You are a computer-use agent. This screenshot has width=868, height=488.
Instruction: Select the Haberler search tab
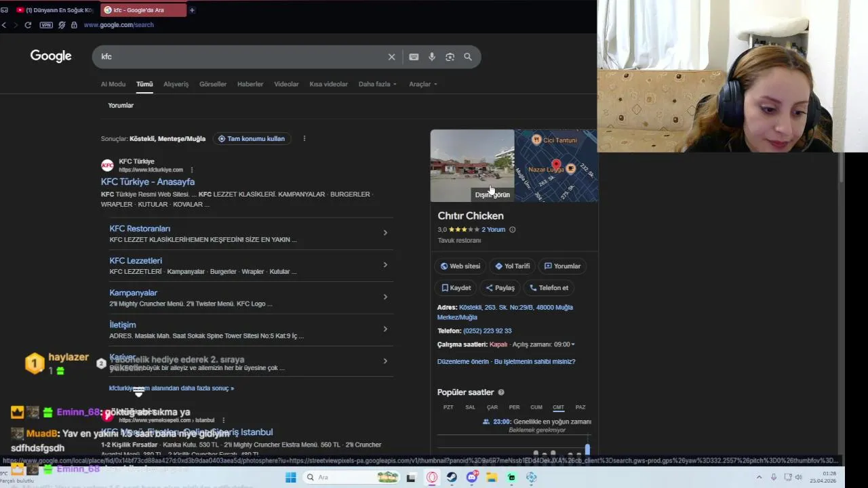(x=250, y=84)
